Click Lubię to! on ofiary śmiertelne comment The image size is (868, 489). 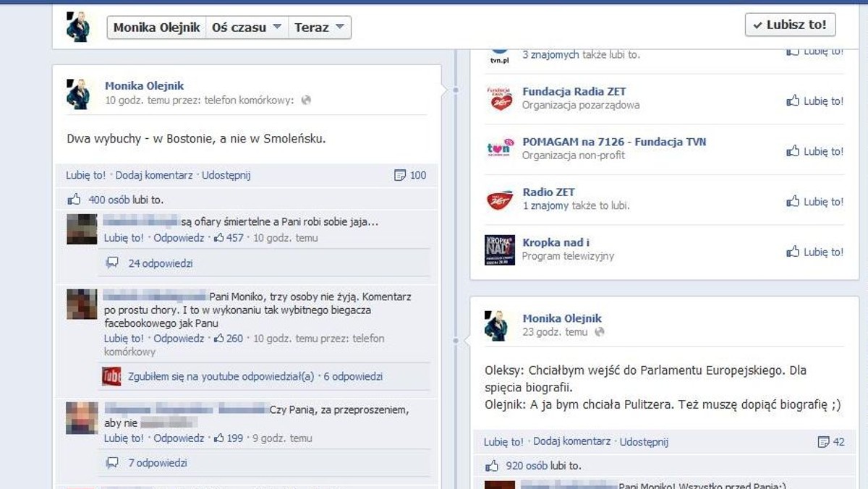(124, 237)
